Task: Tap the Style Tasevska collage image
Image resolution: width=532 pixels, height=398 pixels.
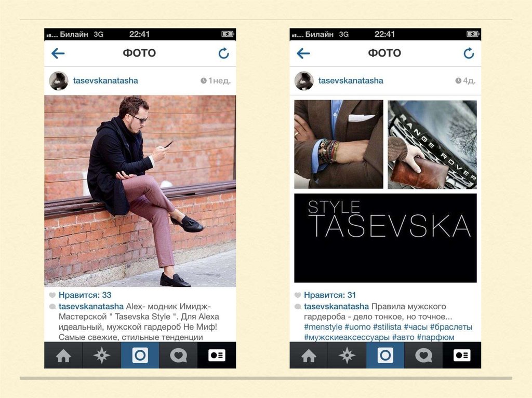Action: click(x=385, y=191)
